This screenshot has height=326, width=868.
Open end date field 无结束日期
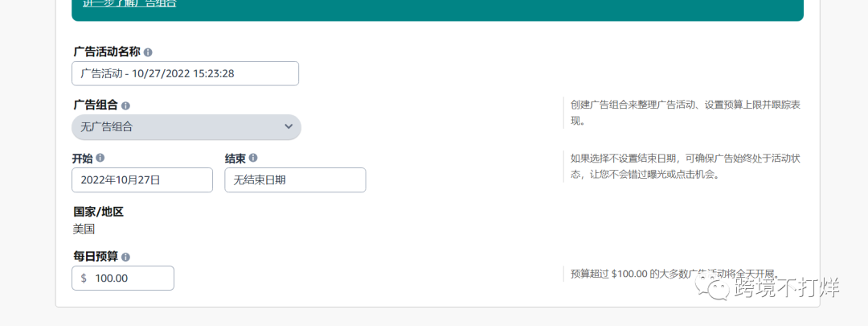[295, 180]
